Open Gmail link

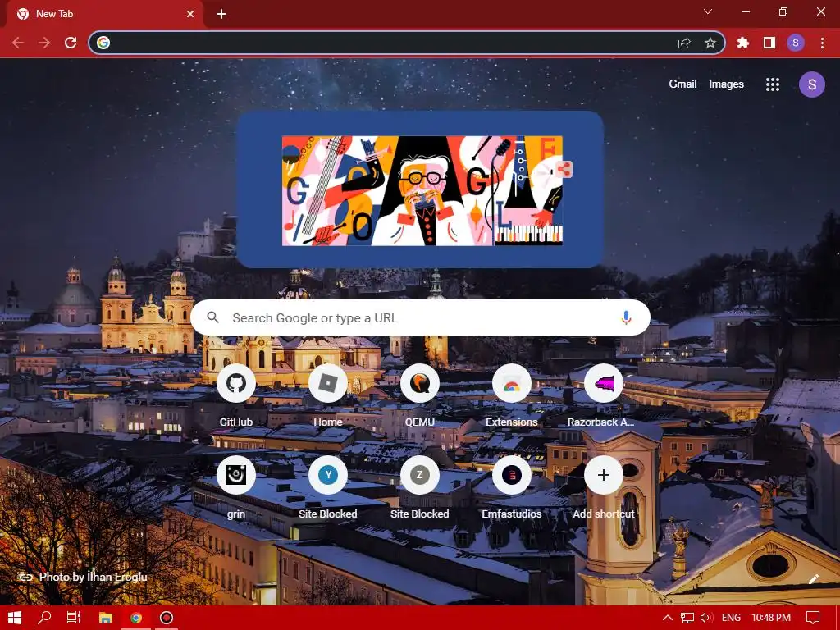tap(682, 84)
